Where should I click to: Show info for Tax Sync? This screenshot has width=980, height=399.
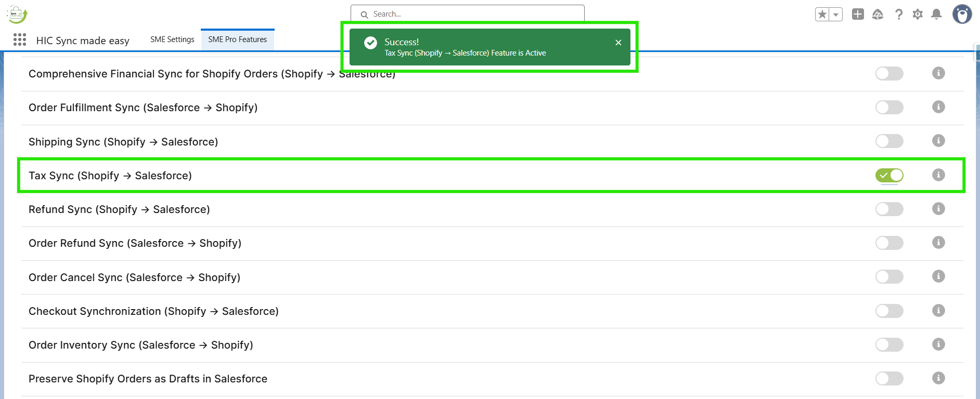[938, 175]
